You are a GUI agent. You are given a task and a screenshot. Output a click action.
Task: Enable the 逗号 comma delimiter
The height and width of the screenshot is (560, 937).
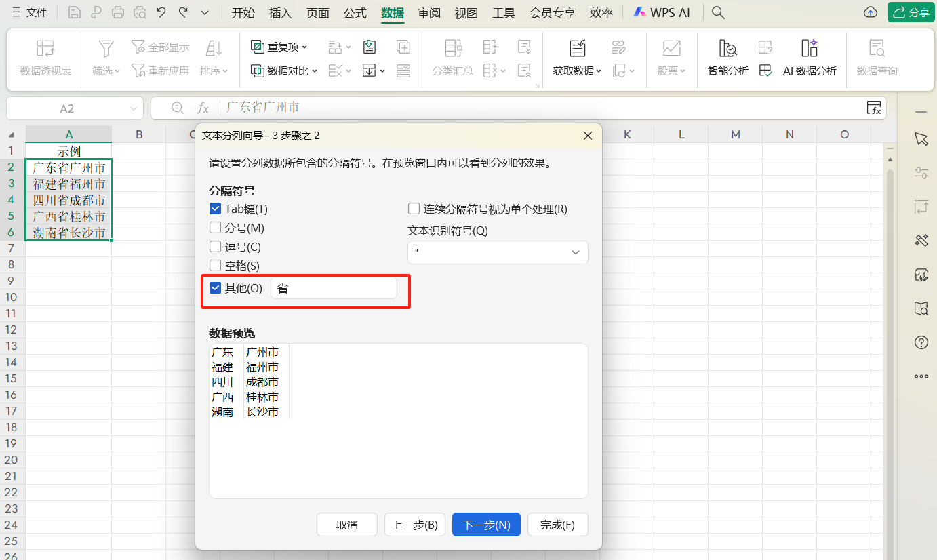[215, 246]
